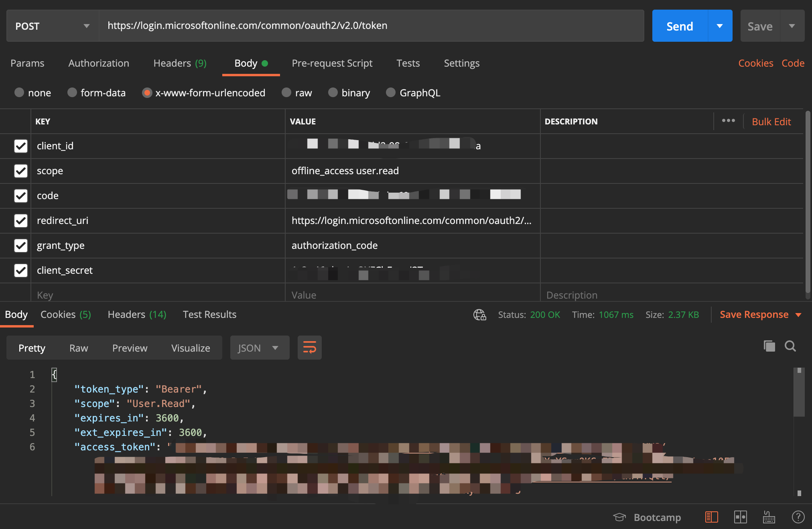Uncheck the grant_type parameter checkbox
Screen dimensions: 812x529
(21, 245)
